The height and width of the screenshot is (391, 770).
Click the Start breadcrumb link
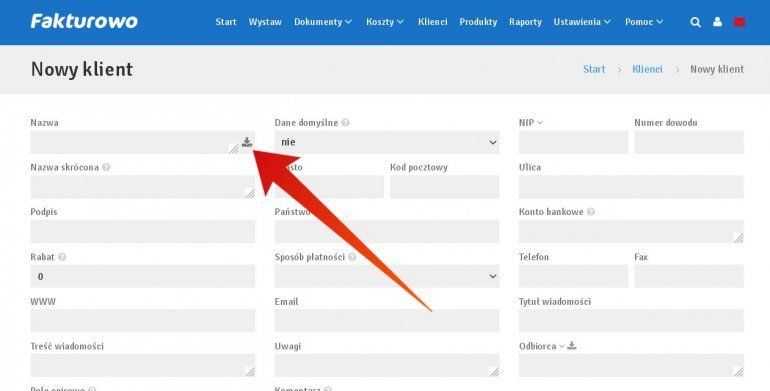click(x=594, y=69)
